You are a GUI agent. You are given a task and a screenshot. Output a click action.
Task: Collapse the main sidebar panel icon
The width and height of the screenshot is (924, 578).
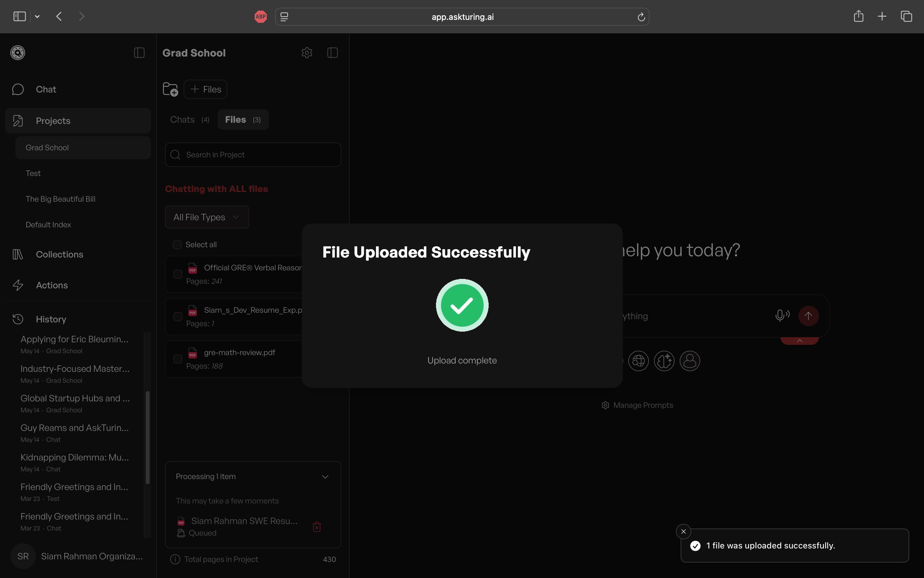[139, 53]
